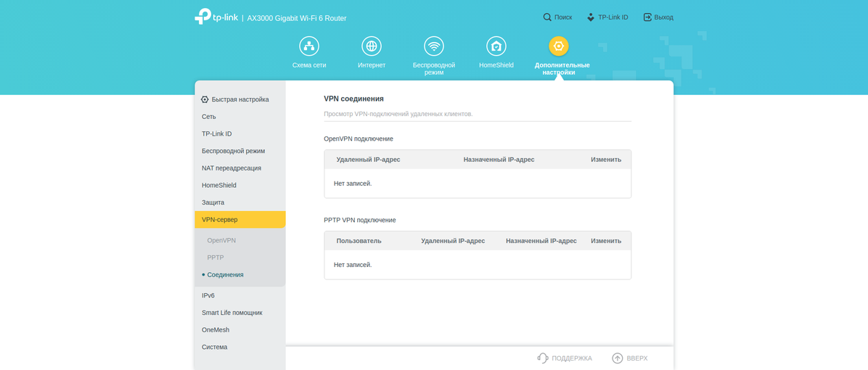Open the Интернет globe icon

372,46
